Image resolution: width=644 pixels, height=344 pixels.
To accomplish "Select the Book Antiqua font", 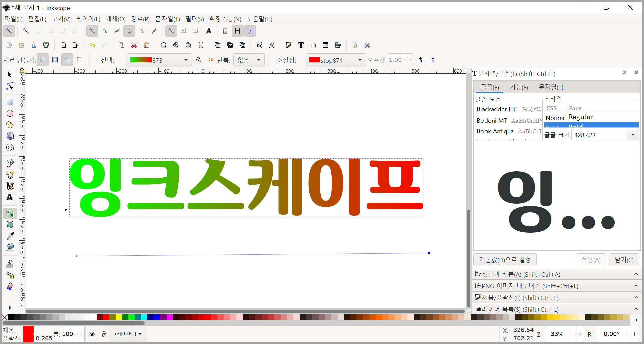I will click(509, 131).
